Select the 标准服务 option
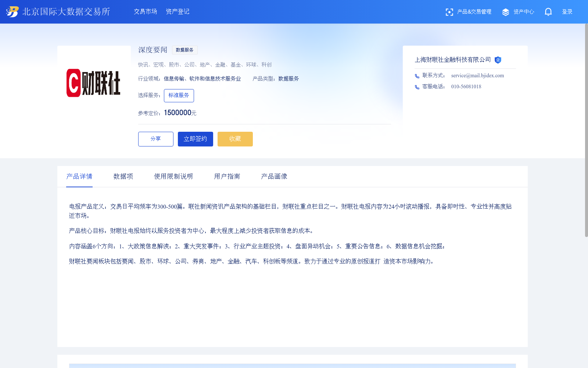This screenshot has height=368, width=588. (179, 96)
